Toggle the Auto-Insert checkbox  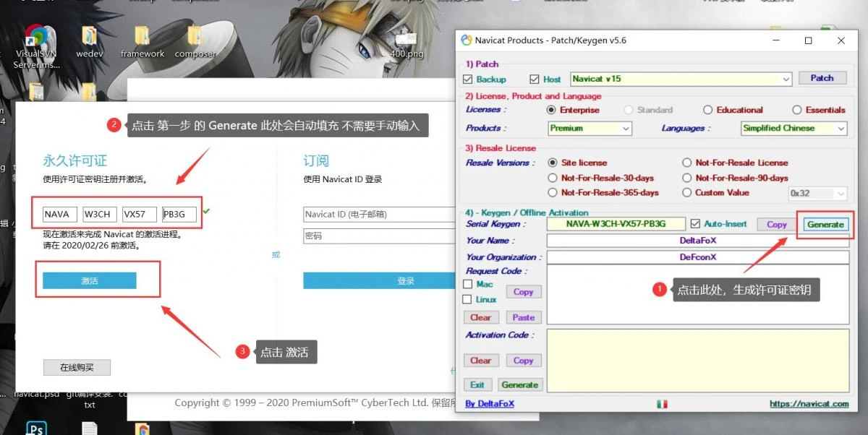pyautogui.click(x=696, y=224)
